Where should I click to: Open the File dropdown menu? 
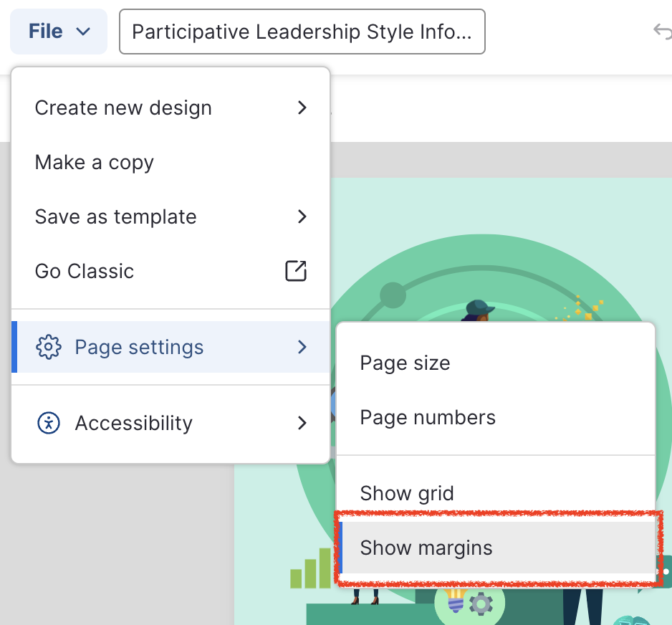click(x=59, y=32)
